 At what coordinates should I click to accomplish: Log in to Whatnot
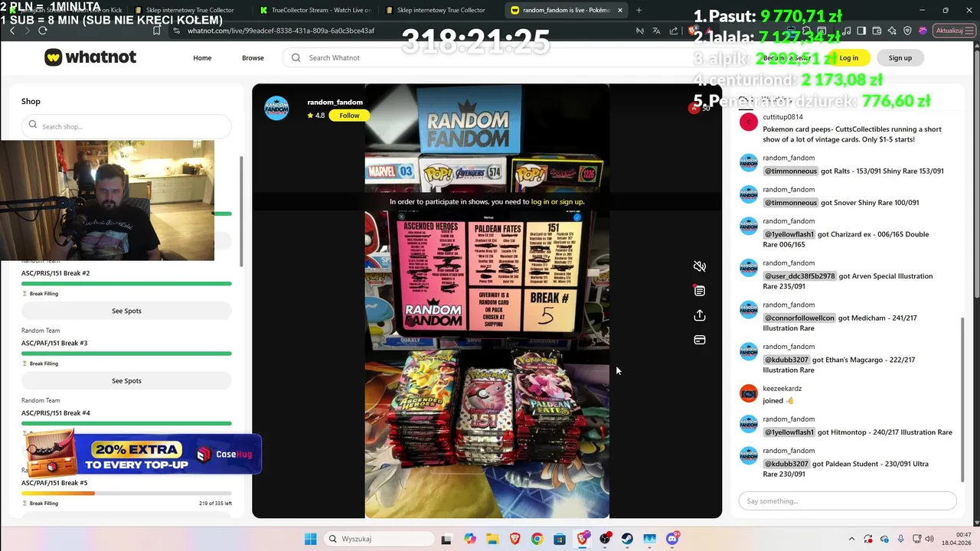(848, 57)
